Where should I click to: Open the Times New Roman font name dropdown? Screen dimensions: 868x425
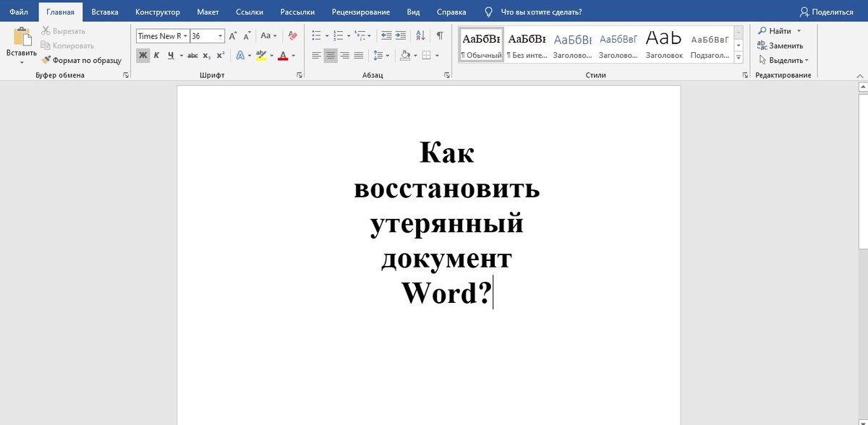[x=185, y=36]
